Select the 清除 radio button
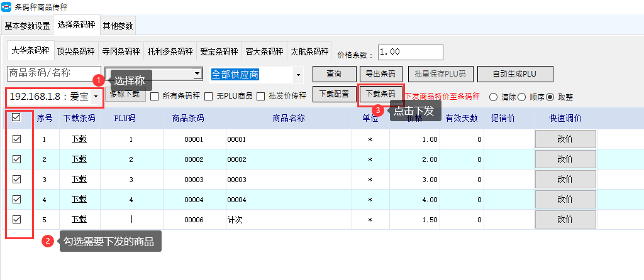Viewport: 644px width, 280px height. pos(493,97)
